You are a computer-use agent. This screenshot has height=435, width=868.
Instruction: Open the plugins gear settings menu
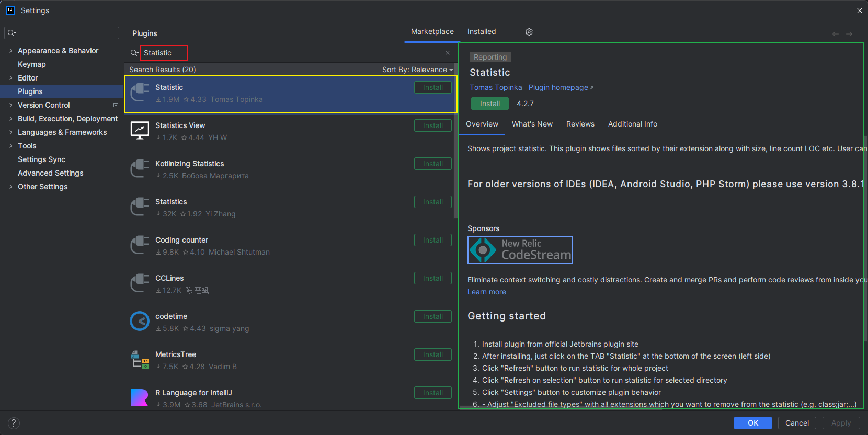pyautogui.click(x=529, y=32)
